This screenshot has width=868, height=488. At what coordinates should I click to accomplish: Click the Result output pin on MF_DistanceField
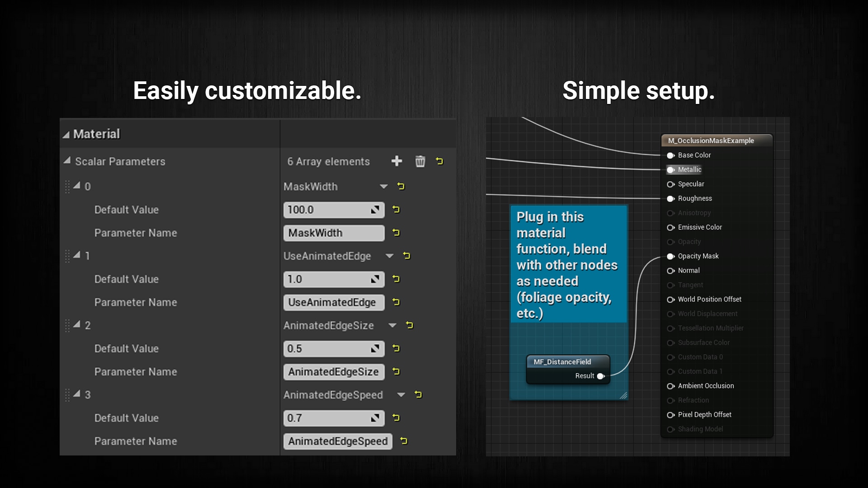click(x=601, y=376)
